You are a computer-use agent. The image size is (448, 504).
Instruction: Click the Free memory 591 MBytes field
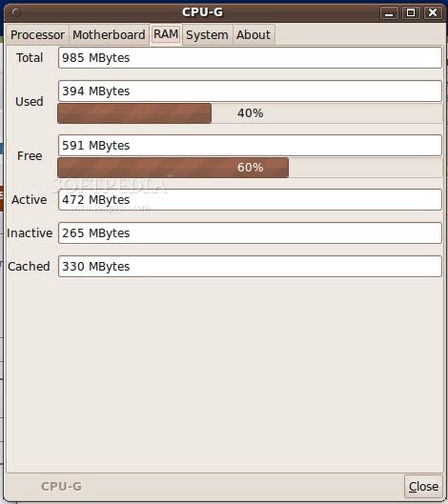pyautogui.click(x=250, y=146)
